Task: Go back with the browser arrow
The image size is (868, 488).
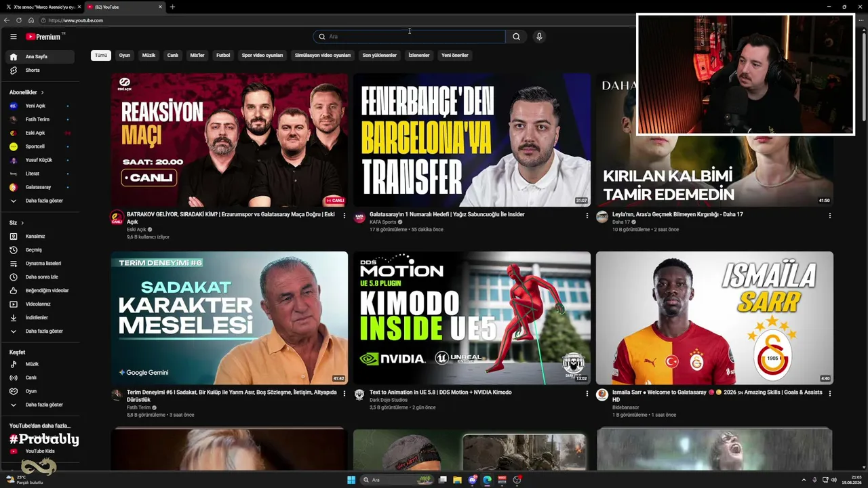Action: (x=7, y=20)
